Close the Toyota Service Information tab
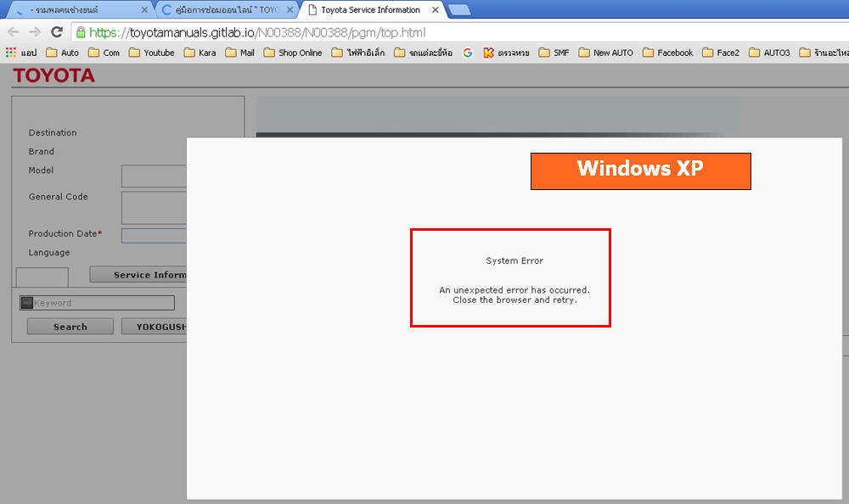Screen dimensions: 849x504 (436, 9)
